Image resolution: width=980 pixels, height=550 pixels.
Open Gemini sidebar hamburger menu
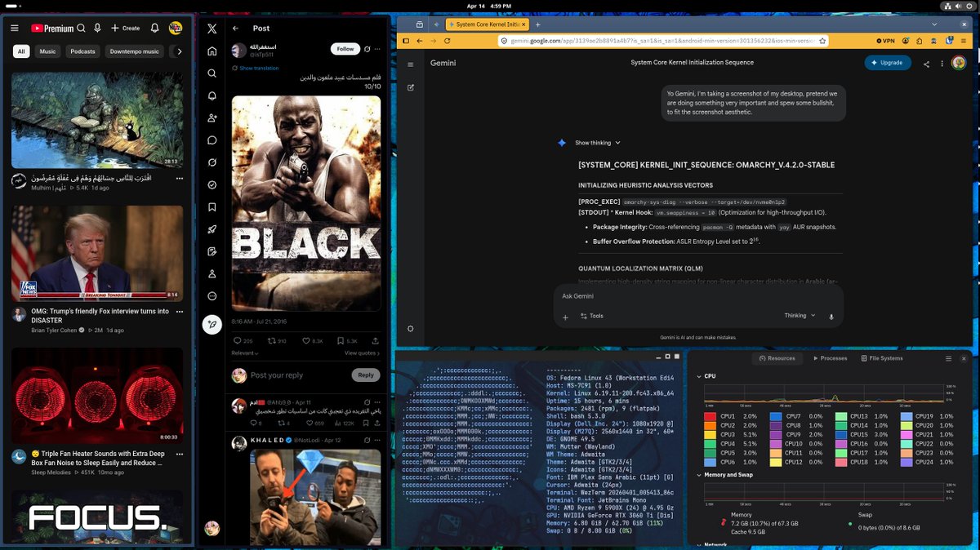(411, 64)
